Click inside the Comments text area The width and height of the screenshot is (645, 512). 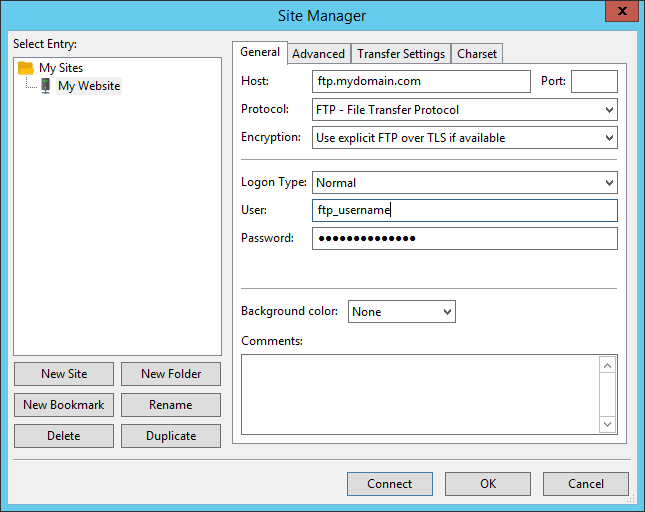[x=420, y=394]
